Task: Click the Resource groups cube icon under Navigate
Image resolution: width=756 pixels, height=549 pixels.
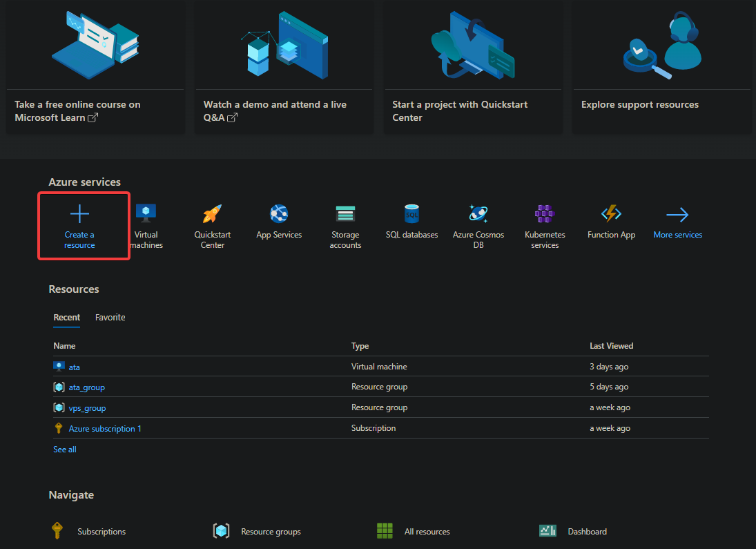Action: 222,530
